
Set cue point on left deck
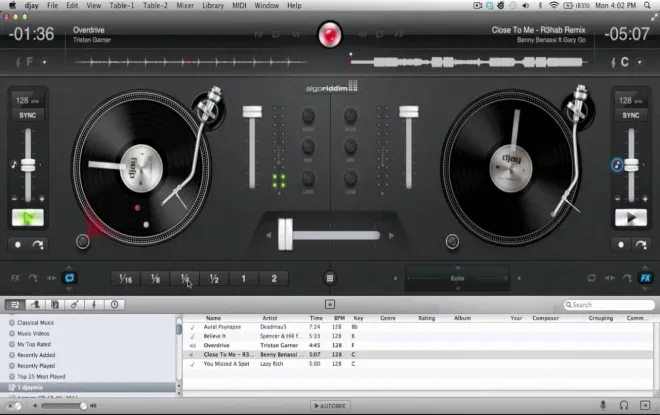tap(18, 245)
